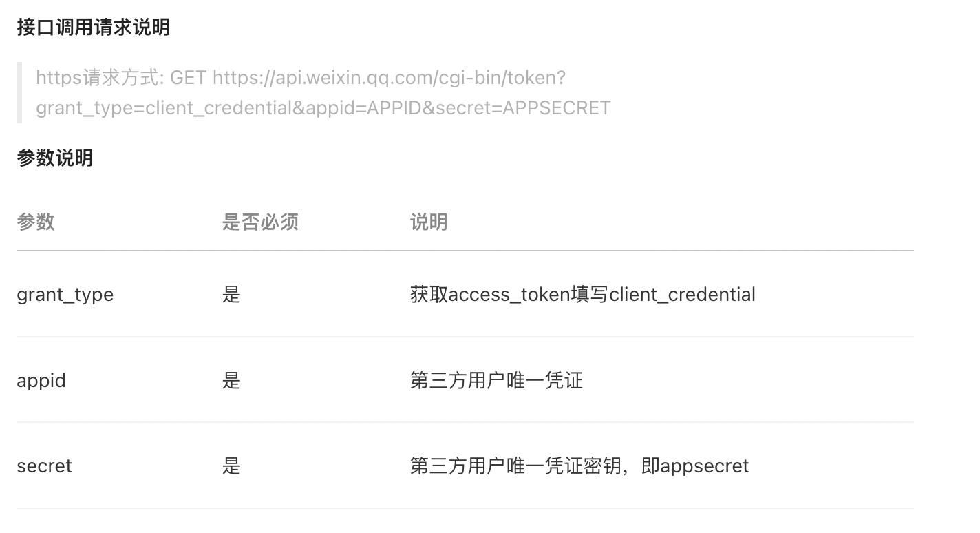Click the 第三方用户唯一凭证 description
The image size is (980, 533).
(x=497, y=380)
